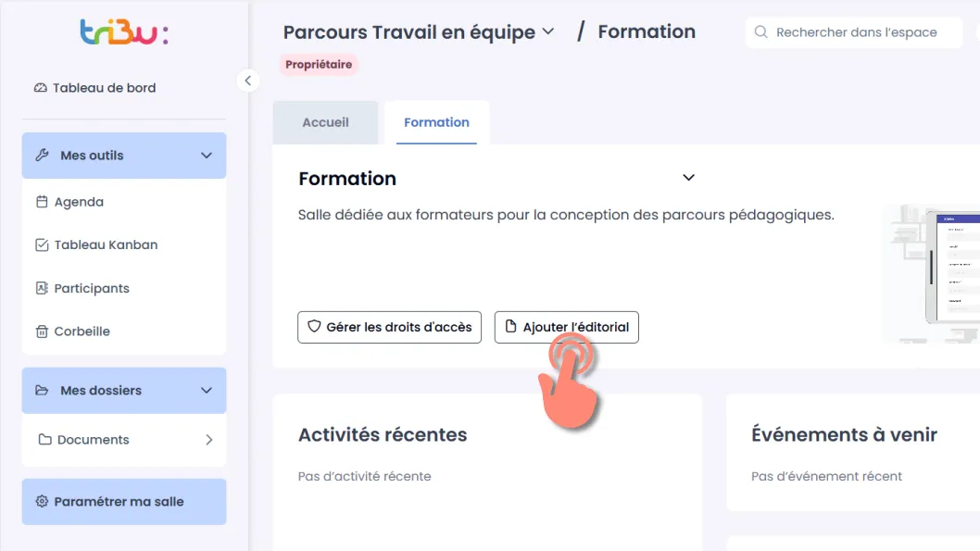
Task: Click the wrench icon in Mes outils
Action: pyautogui.click(x=42, y=155)
